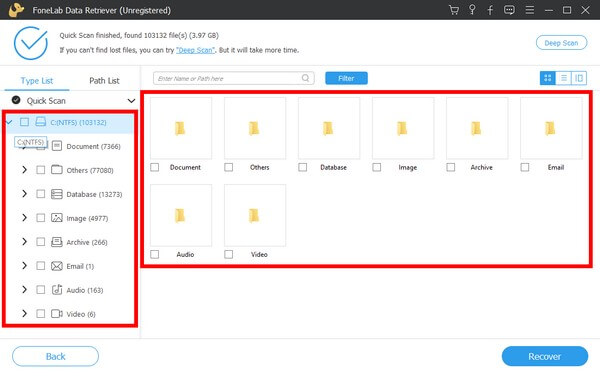Click the Filter button
This screenshot has height=379, width=600.
pos(346,78)
